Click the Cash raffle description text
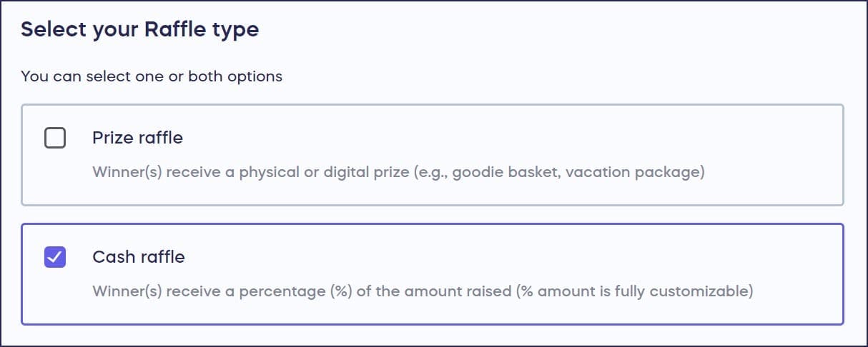Image resolution: width=868 pixels, height=347 pixels. (x=423, y=292)
